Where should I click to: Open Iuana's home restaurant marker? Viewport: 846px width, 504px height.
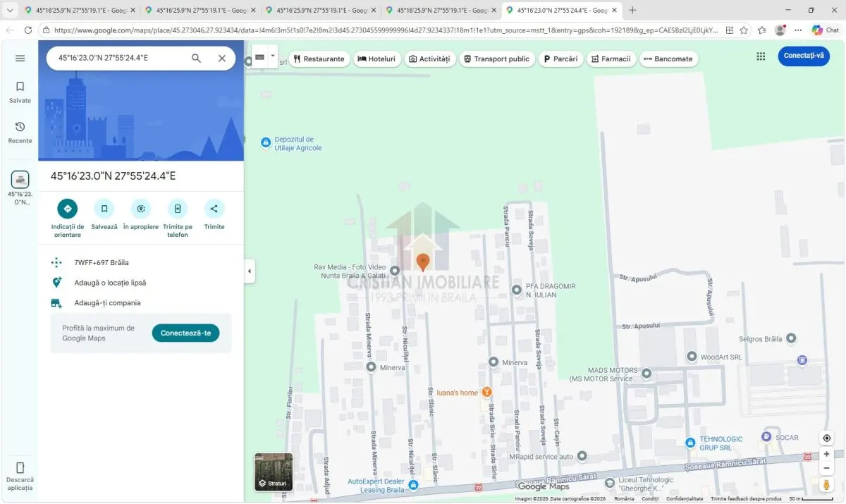tap(486, 392)
